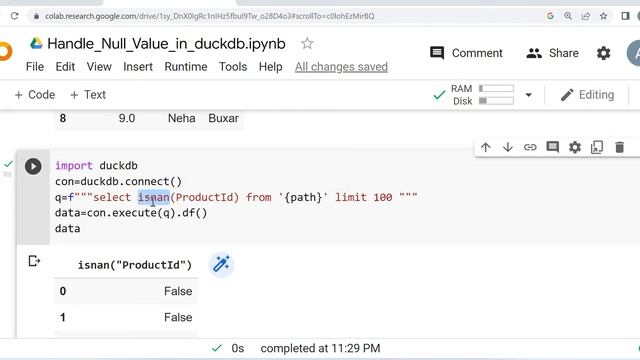Click the con=duckdb.connect() line
640x360 pixels.
[x=118, y=181]
